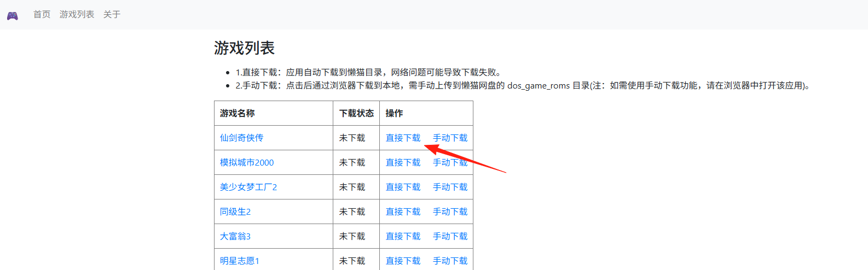This screenshot has height=270, width=868.
Task: Open the 仙剑奇侠传 game link
Action: click(x=241, y=138)
